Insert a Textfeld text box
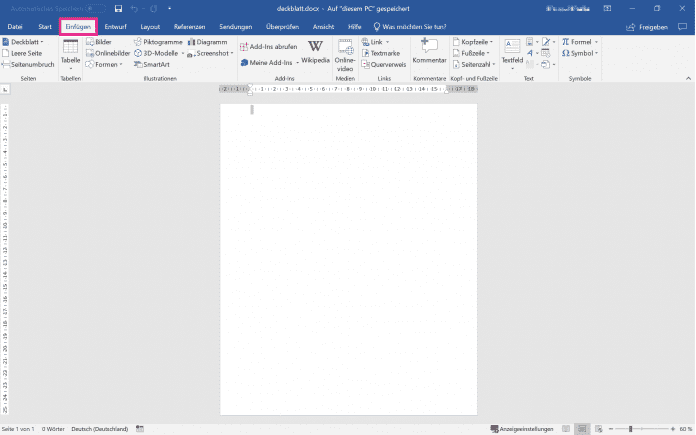696x435 pixels. pyautogui.click(x=512, y=52)
